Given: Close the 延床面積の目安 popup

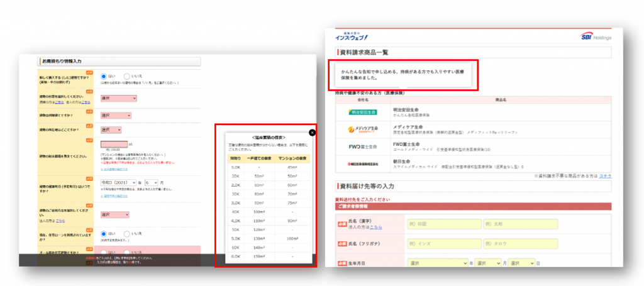Looking at the screenshot, I should [x=312, y=133].
